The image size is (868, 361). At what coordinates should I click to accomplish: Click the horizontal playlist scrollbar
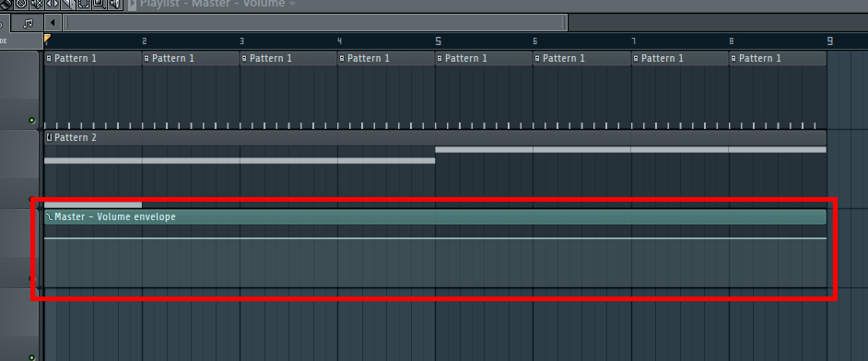click(x=315, y=23)
